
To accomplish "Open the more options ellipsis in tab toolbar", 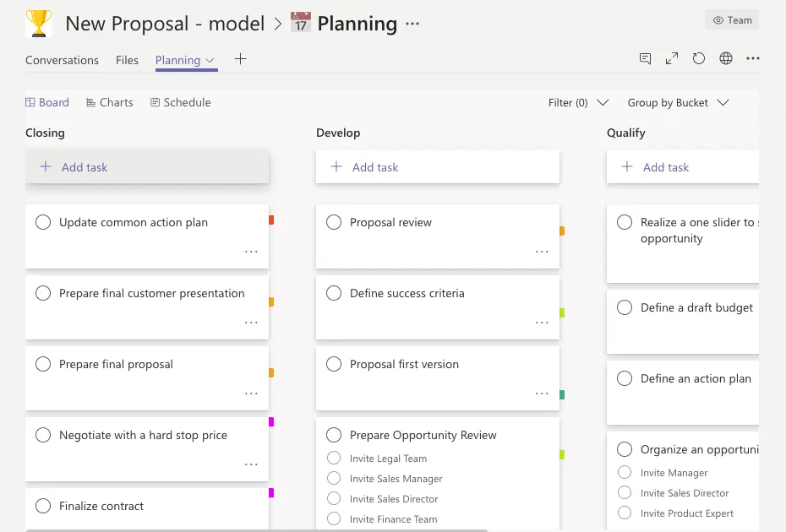I will 753,58.
